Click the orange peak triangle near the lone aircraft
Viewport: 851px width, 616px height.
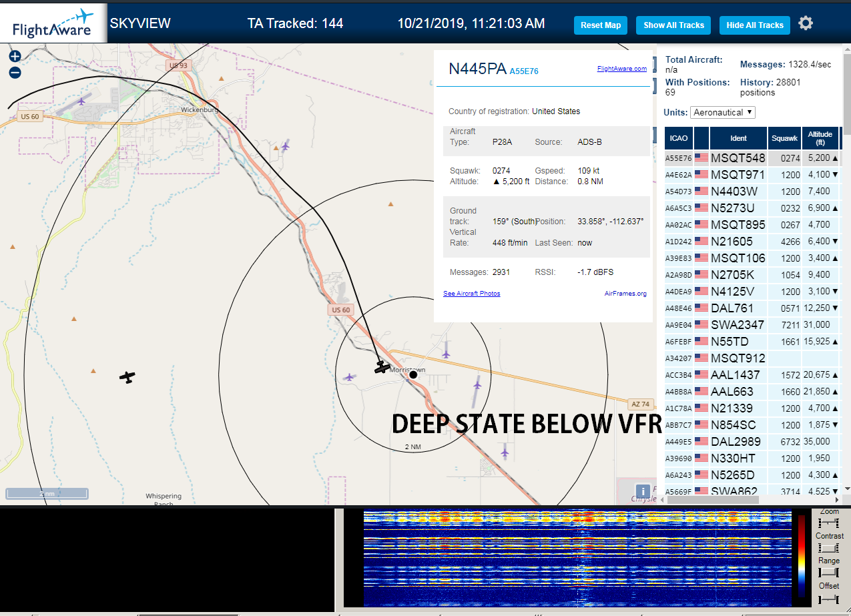(x=93, y=370)
